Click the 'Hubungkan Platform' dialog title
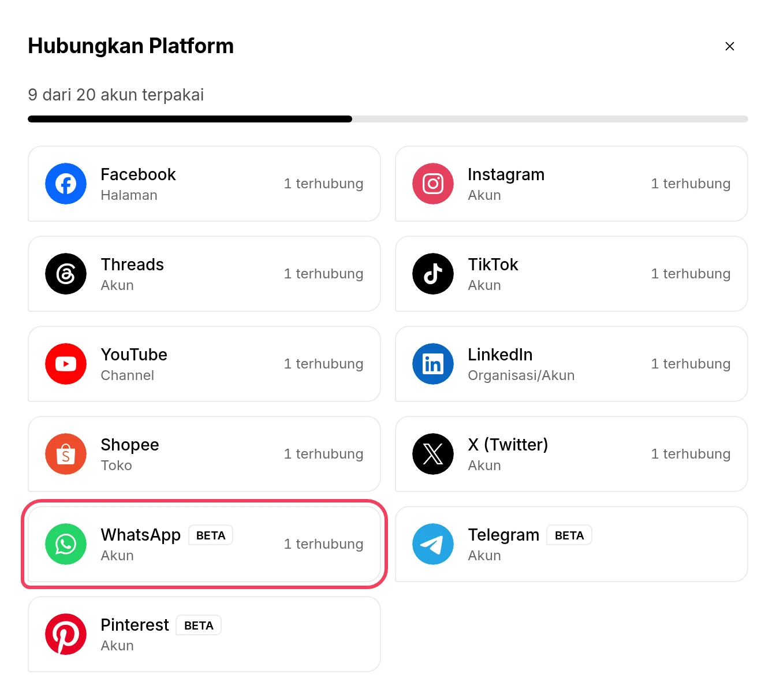Screen dimensions: 776x700 (x=130, y=46)
